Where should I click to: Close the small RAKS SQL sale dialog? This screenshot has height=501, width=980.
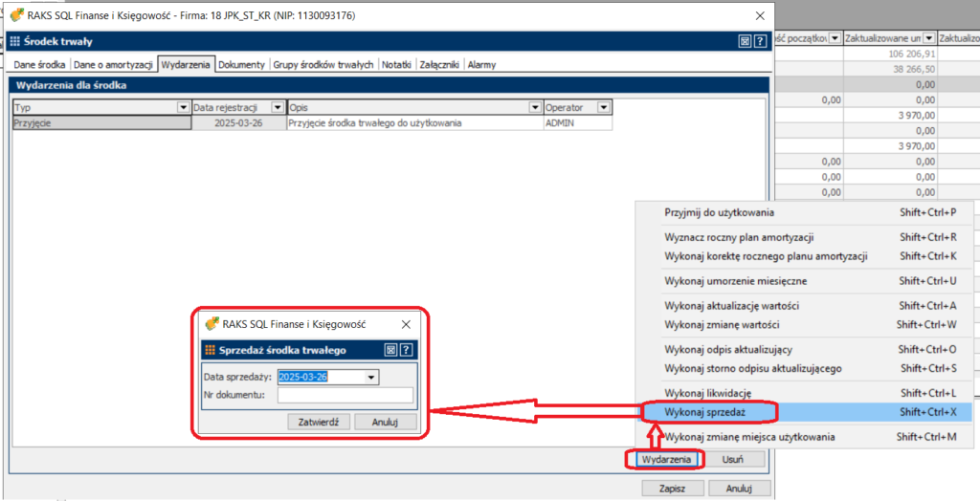click(x=406, y=324)
